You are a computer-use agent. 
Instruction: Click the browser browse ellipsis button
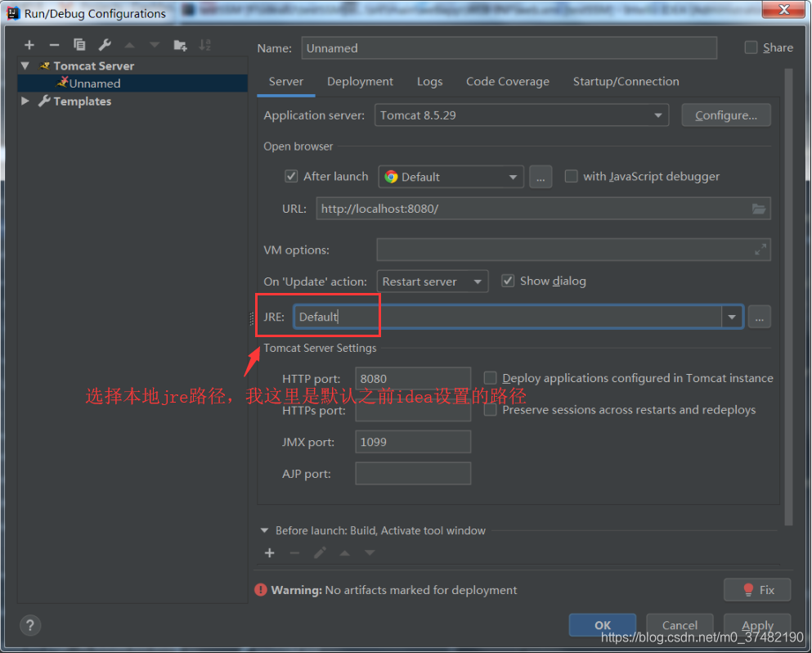[x=541, y=178]
